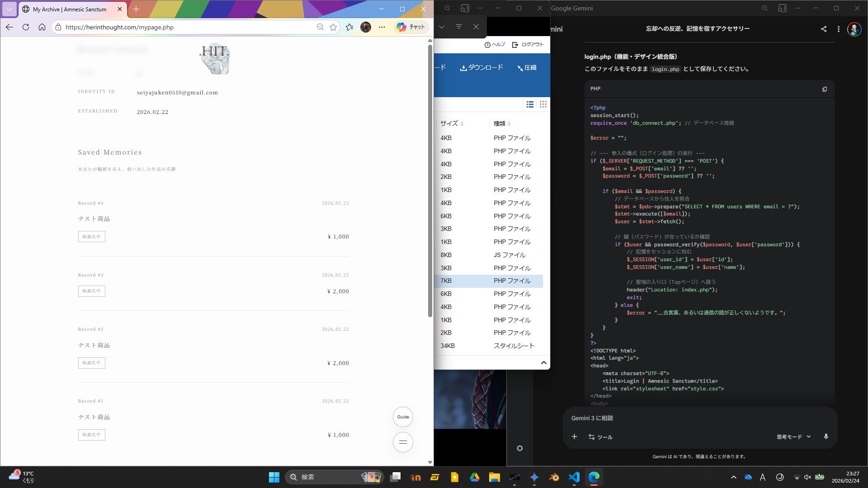
Task: Open the 思考モード model dropdown
Action: [x=793, y=437]
